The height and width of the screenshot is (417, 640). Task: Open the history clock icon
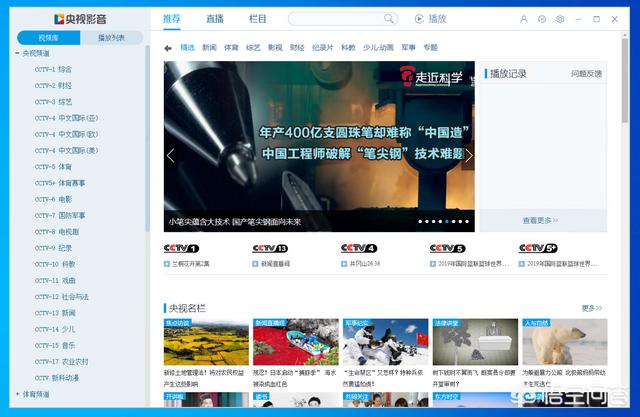pyautogui.click(x=542, y=19)
